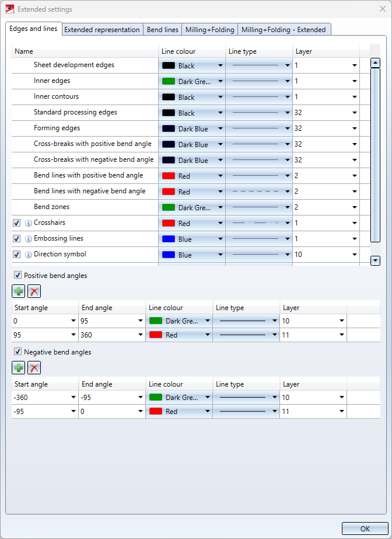The height and width of the screenshot is (539, 392).
Task: Click the green swatch for Bend zones
Action: point(169,208)
